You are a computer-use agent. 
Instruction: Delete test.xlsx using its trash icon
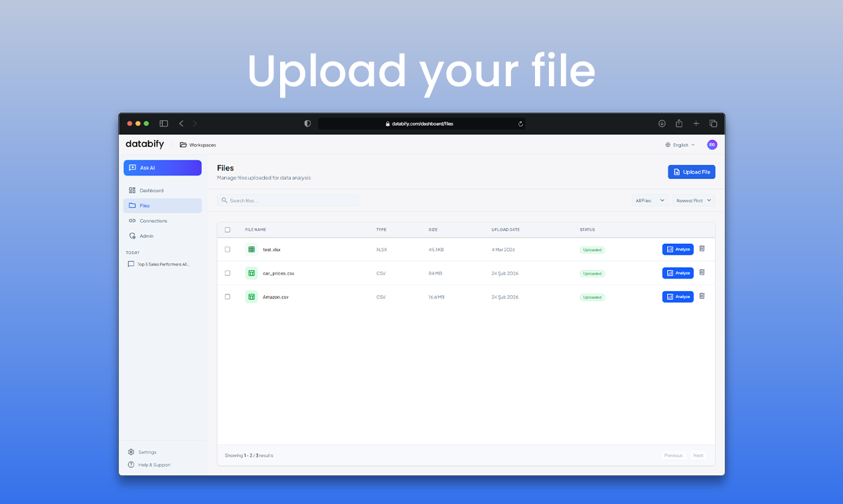(702, 249)
